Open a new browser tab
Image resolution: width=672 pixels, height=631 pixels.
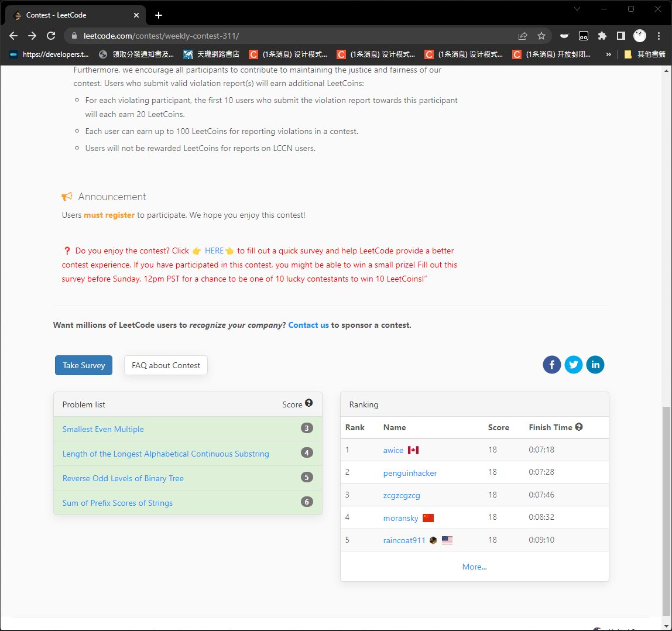(x=159, y=15)
